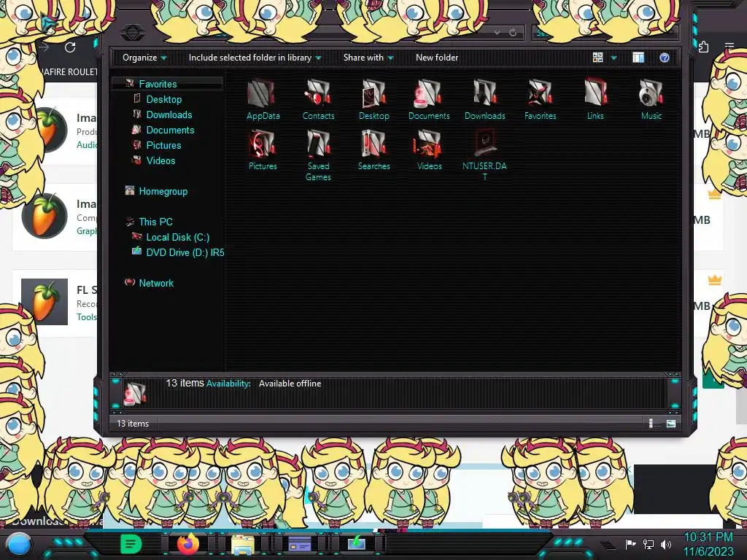This screenshot has width=747, height=560.
Task: Select the Links folder
Action: 595,99
